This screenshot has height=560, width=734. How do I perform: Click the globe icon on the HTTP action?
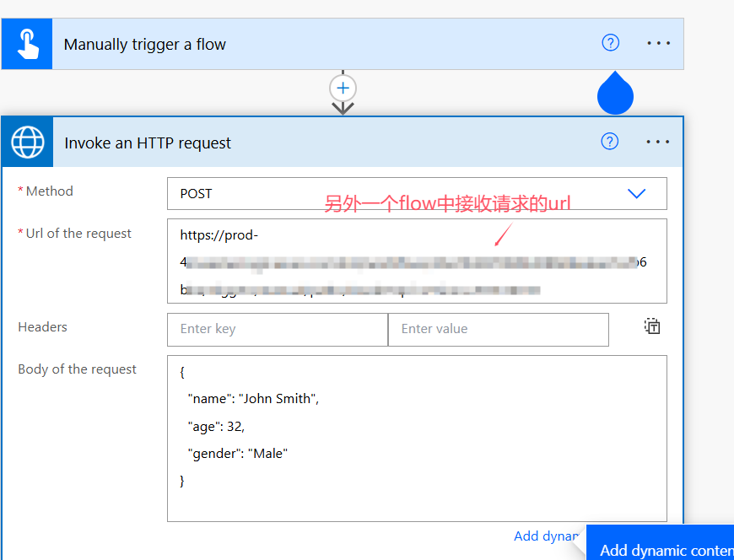(26, 142)
